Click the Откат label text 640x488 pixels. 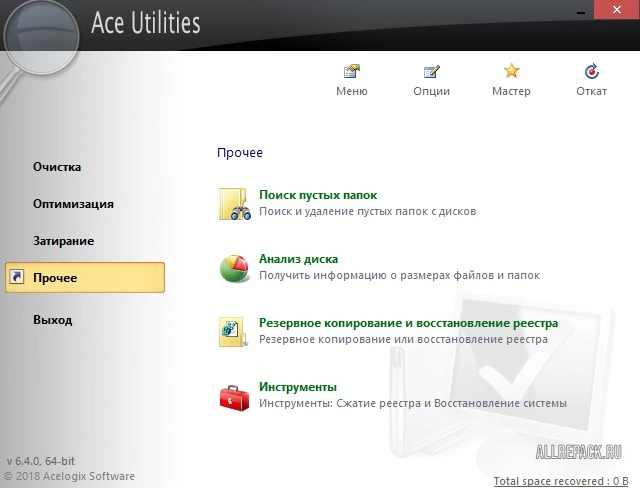pos(591,91)
